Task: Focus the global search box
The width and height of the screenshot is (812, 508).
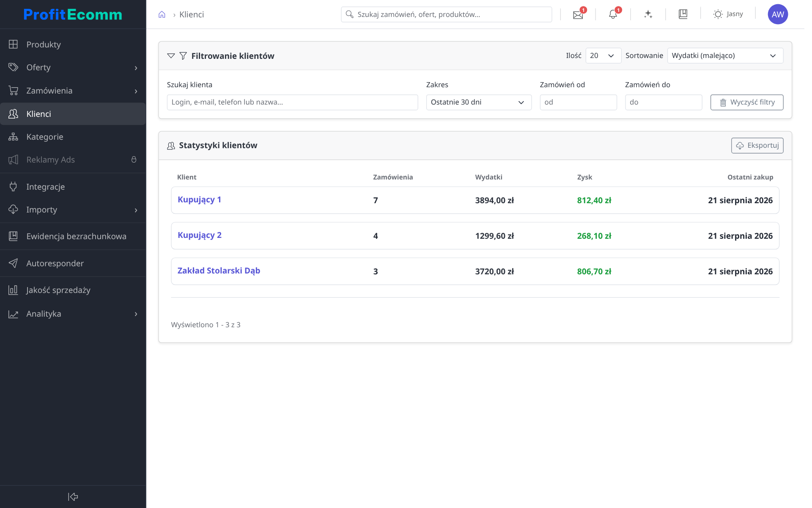Action: [446, 14]
